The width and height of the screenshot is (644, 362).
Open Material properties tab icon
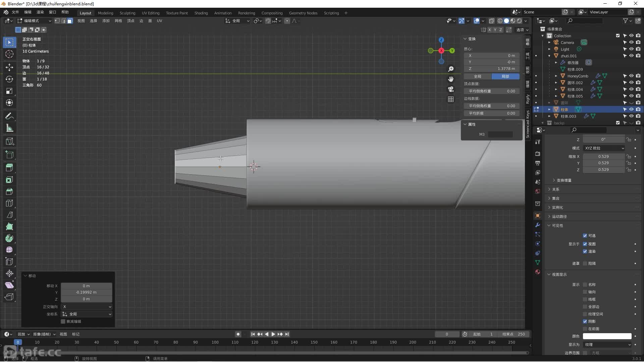[538, 272]
